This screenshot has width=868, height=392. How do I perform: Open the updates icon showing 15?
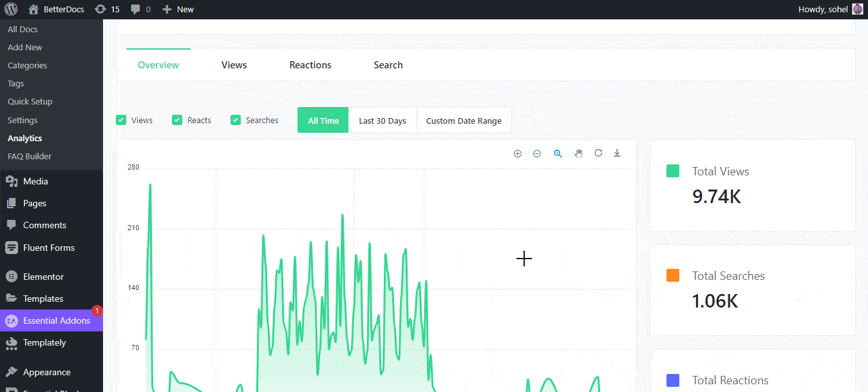107,9
